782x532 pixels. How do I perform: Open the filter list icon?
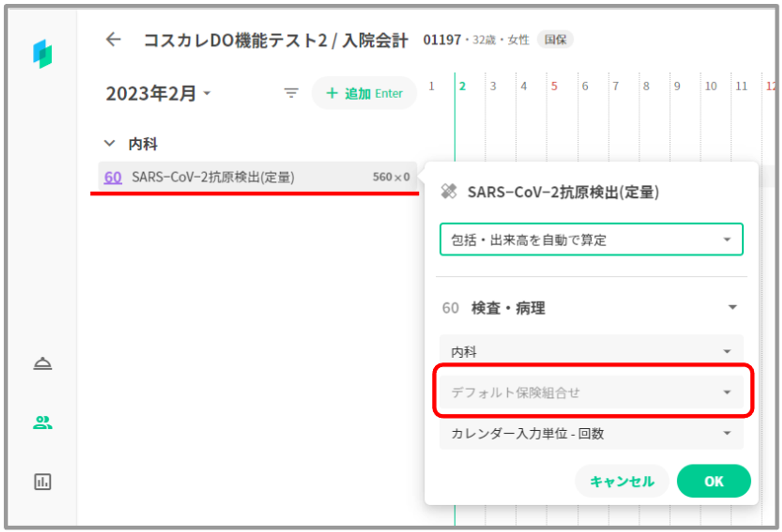291,93
